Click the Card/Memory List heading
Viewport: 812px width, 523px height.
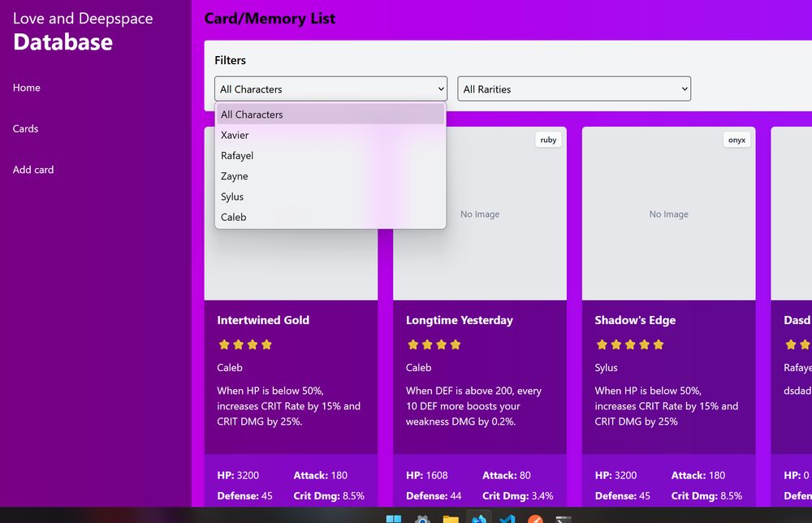tap(270, 19)
